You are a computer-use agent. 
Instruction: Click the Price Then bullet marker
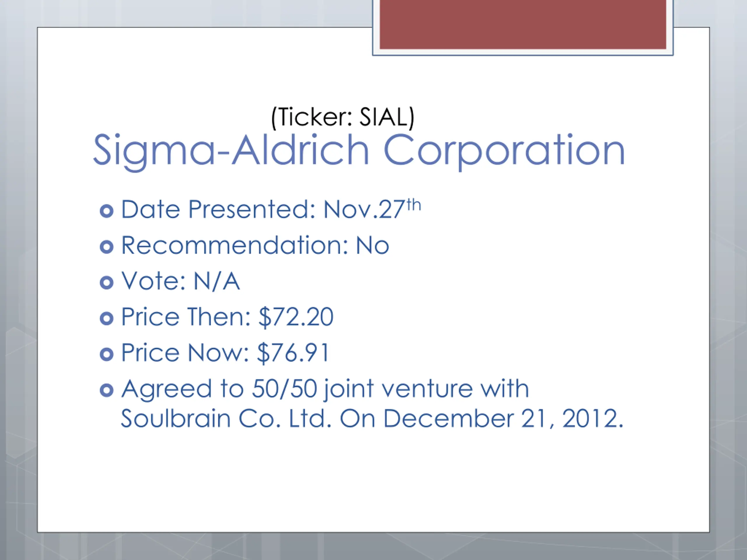coord(107,319)
